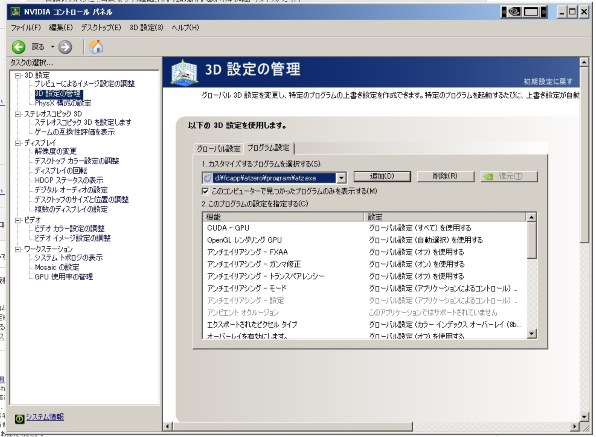This screenshot has height=437, width=596.
Task: Select the system topology tree item
Action: pos(68,258)
